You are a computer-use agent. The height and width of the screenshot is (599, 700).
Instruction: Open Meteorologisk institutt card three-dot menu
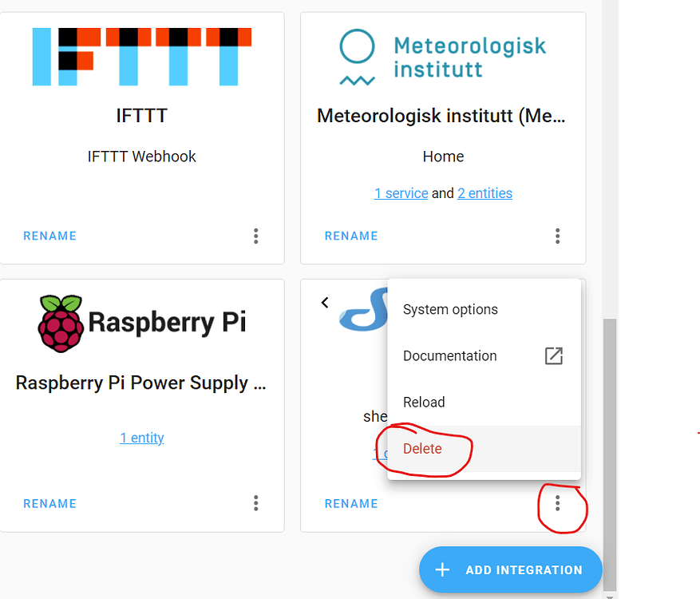click(557, 236)
